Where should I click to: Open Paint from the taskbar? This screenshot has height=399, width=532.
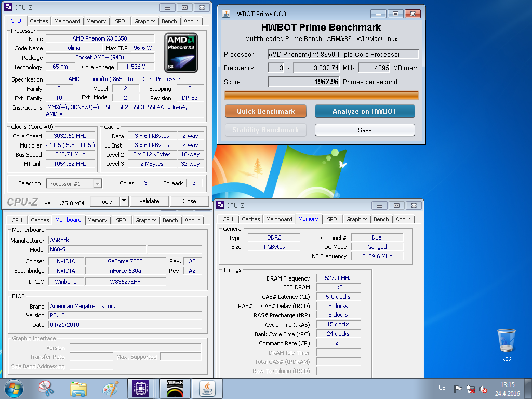111,389
